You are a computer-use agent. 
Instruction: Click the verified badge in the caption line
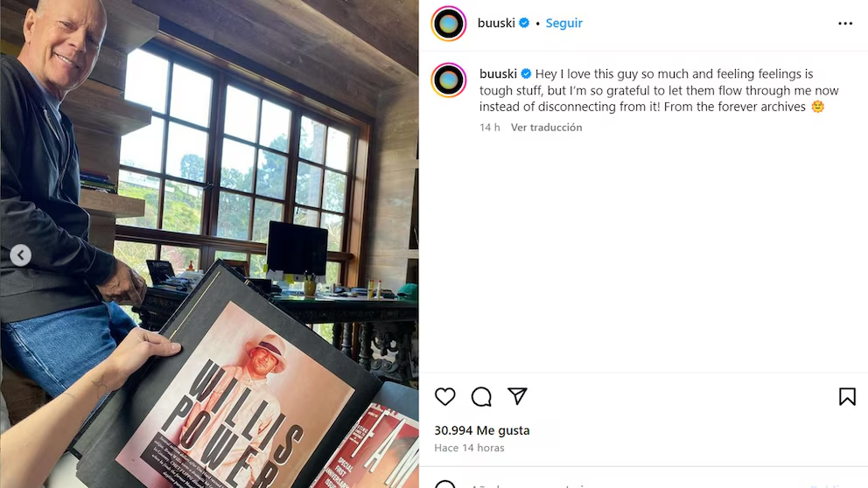[526, 73]
